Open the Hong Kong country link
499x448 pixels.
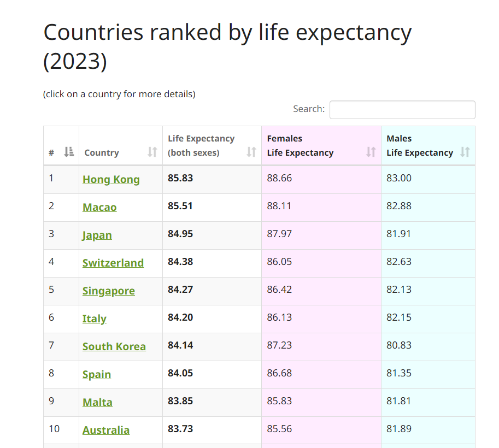pos(111,179)
